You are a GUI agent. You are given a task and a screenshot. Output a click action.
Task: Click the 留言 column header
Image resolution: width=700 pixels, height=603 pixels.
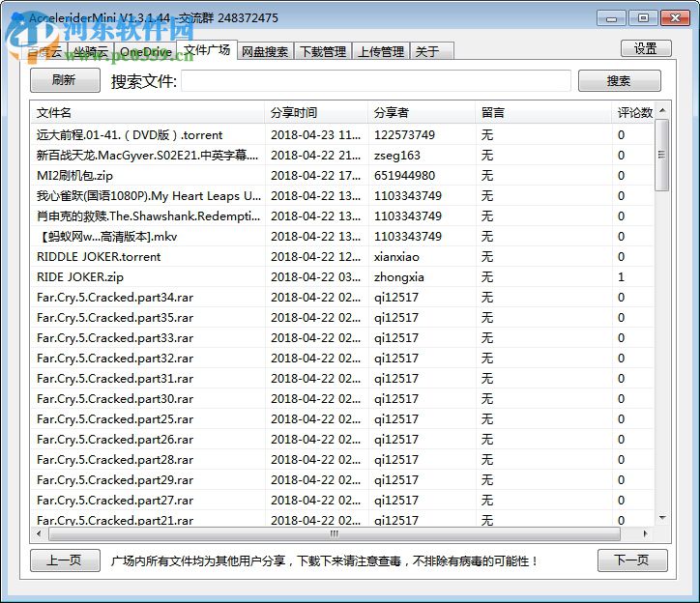tap(543, 112)
